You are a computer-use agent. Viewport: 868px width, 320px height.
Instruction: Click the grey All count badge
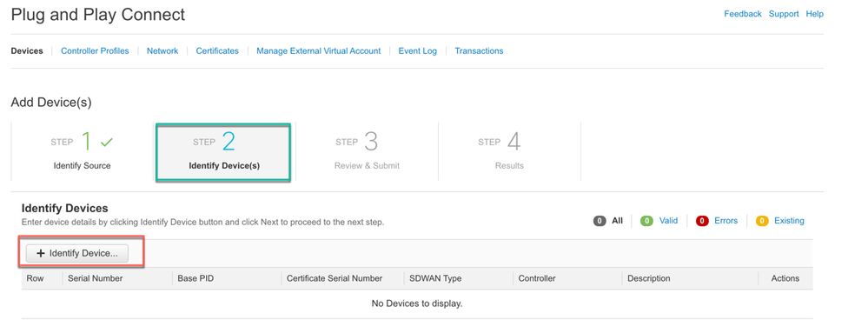[x=600, y=221]
